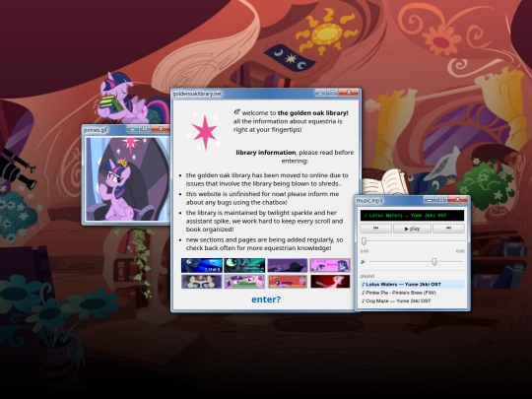
Task: Follow the enter? link
Action: pos(266,299)
